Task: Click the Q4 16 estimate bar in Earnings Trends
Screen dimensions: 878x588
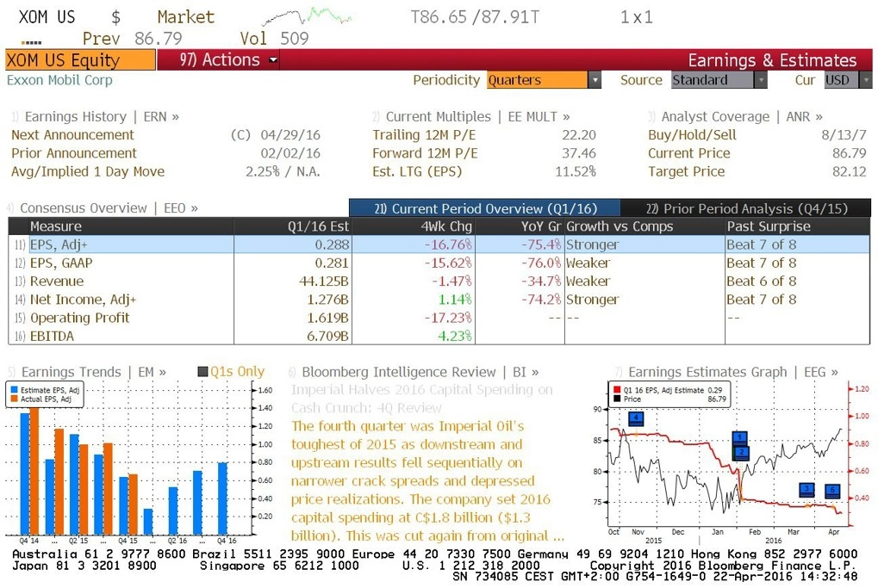Action: 222,498
